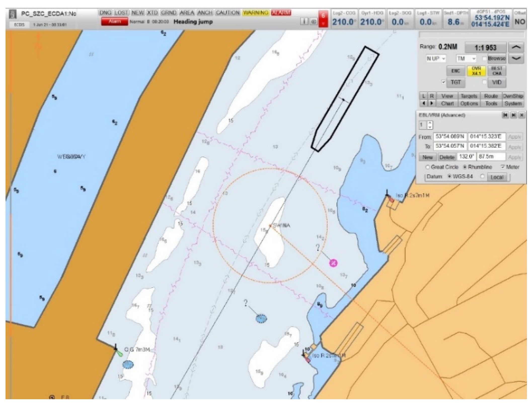Click the left arrow panel button

tap(424, 103)
